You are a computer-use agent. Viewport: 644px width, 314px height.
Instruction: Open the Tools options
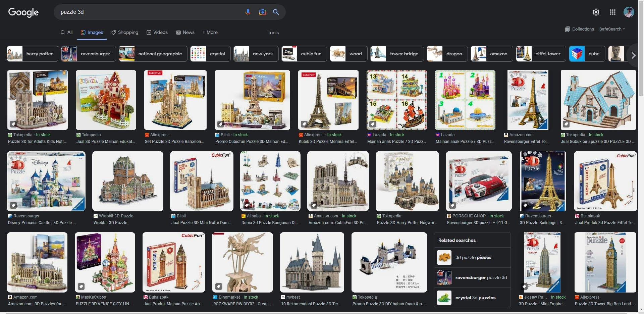pyautogui.click(x=273, y=33)
